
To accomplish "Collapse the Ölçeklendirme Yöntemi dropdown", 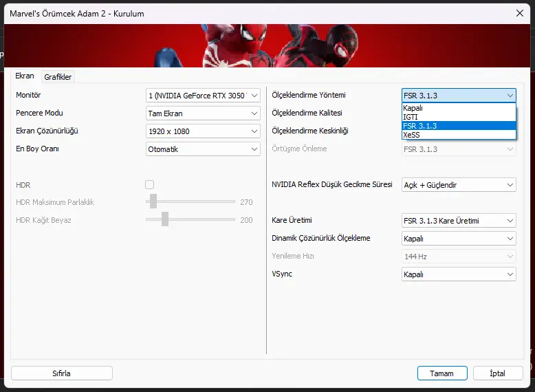I will [459, 96].
